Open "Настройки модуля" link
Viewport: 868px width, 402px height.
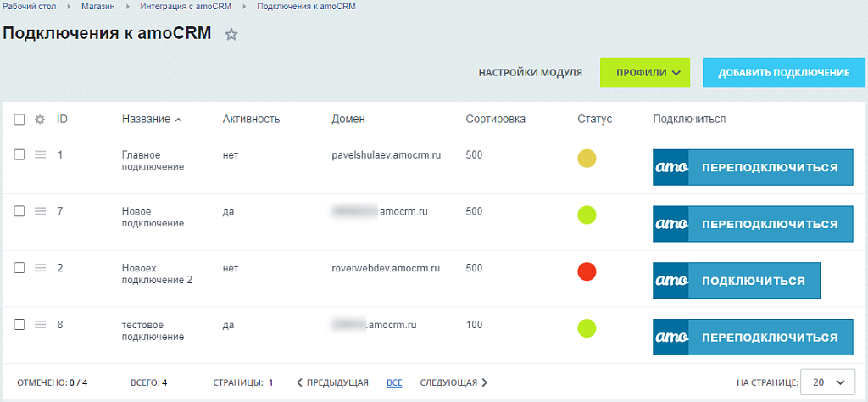(x=530, y=73)
